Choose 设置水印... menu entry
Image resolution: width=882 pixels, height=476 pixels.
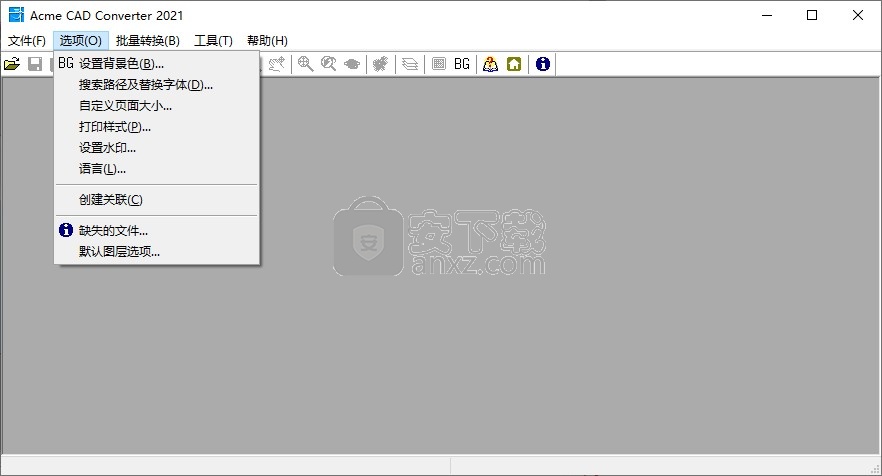point(157,148)
